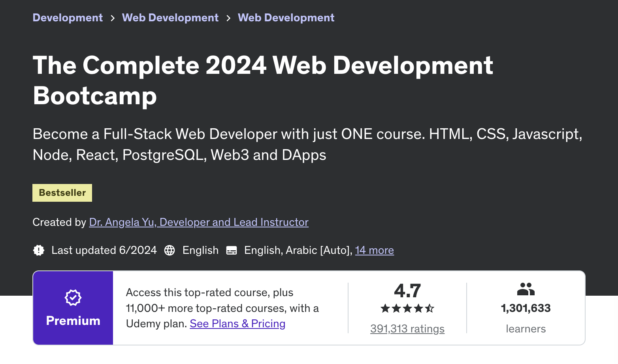Open See Plans & Pricing link
The image size is (618, 364).
(x=237, y=324)
